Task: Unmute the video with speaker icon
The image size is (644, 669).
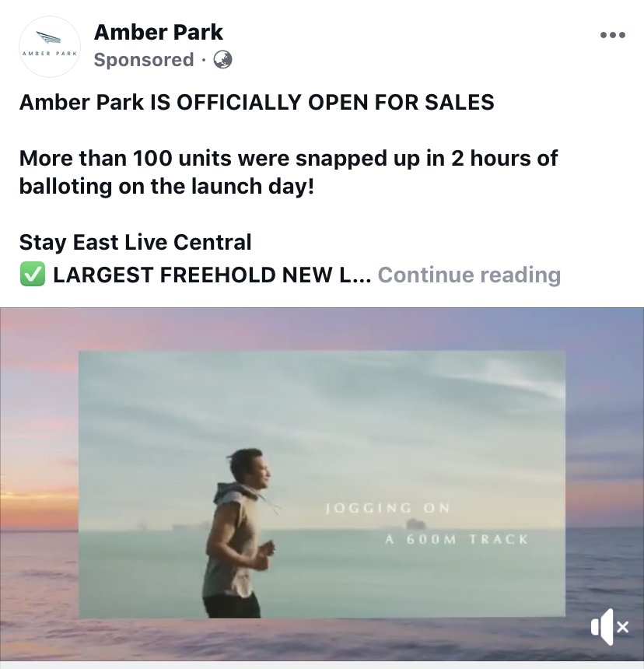Action: tap(610, 627)
